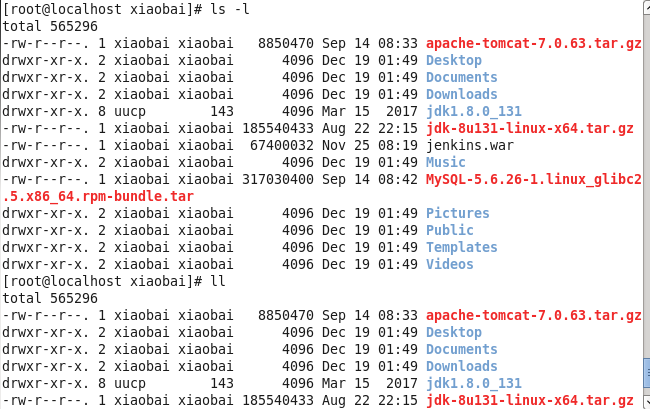Select the Videos directory name

pyautogui.click(x=449, y=264)
